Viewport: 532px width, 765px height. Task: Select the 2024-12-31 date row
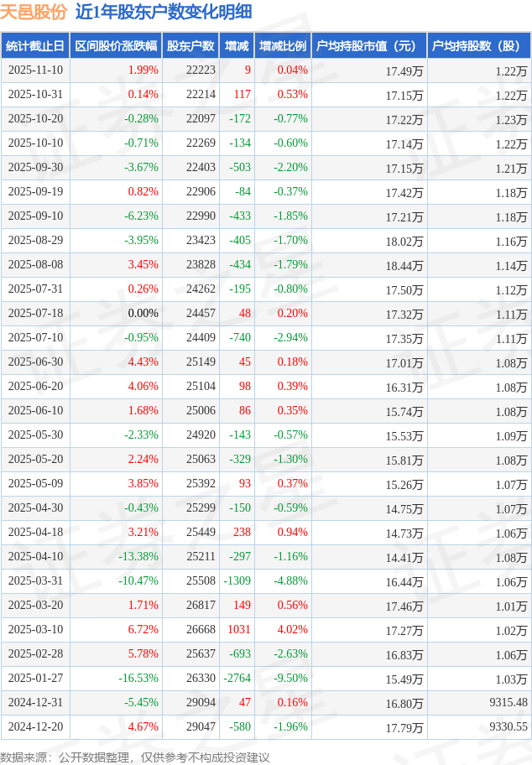click(34, 703)
